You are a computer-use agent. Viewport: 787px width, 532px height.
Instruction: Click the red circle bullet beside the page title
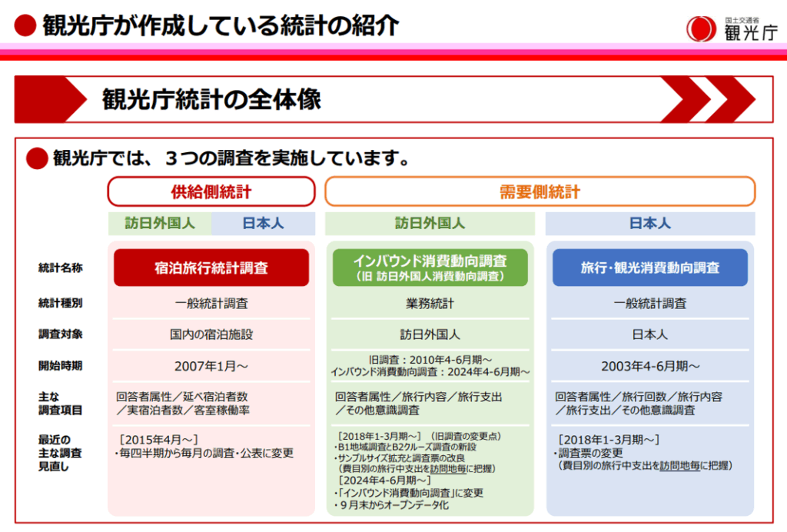25,26
